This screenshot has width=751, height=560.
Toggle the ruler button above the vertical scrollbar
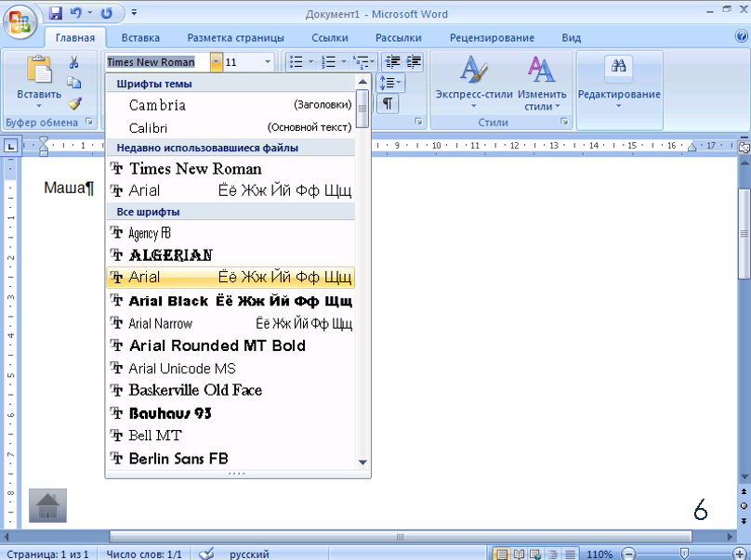tap(744, 147)
